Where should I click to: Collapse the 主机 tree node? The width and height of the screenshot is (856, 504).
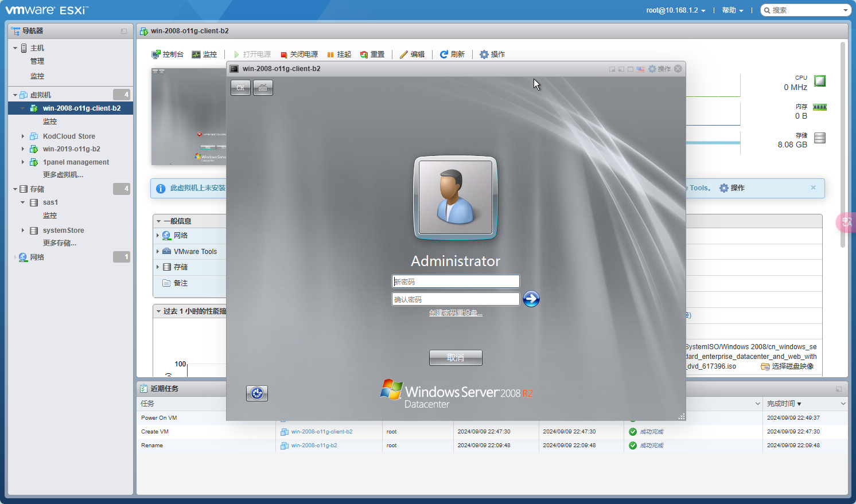[15, 48]
